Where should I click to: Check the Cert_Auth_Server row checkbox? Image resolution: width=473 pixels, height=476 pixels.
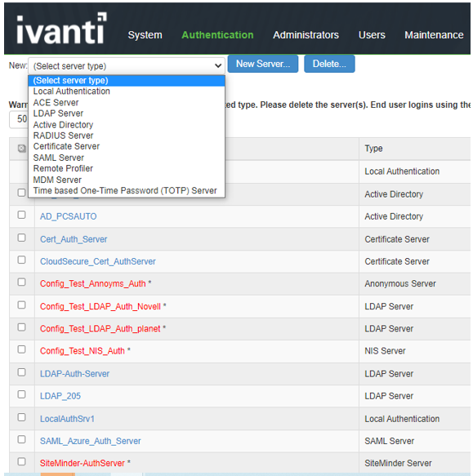pyautogui.click(x=21, y=238)
